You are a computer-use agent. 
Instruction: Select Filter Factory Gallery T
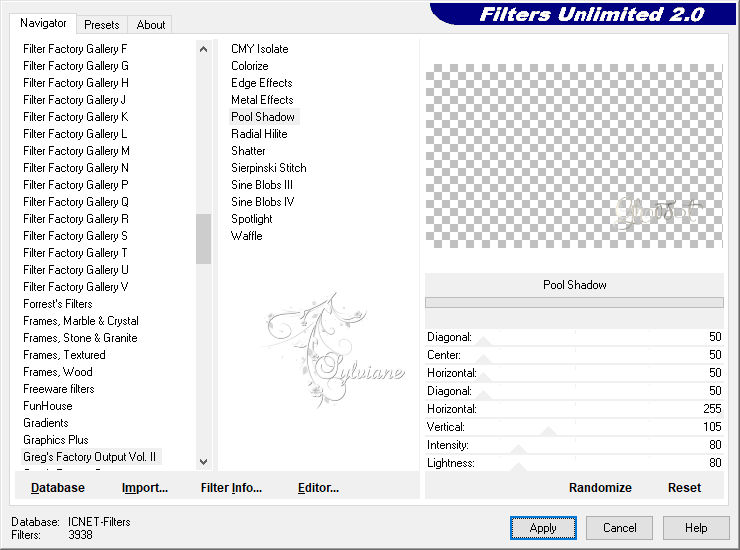(76, 253)
